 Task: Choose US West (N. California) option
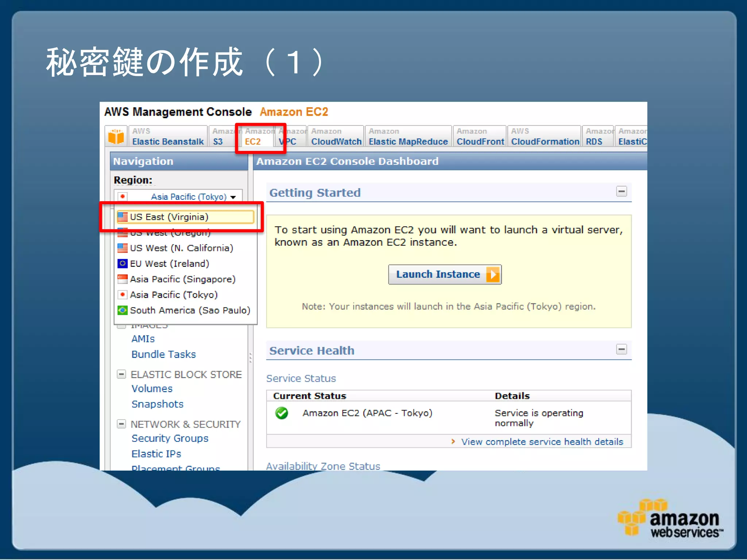point(181,248)
